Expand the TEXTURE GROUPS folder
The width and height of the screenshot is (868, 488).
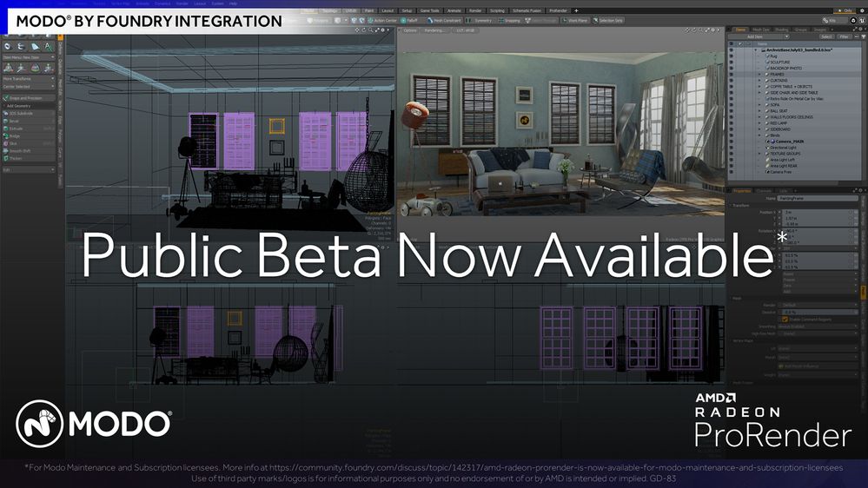[759, 154]
